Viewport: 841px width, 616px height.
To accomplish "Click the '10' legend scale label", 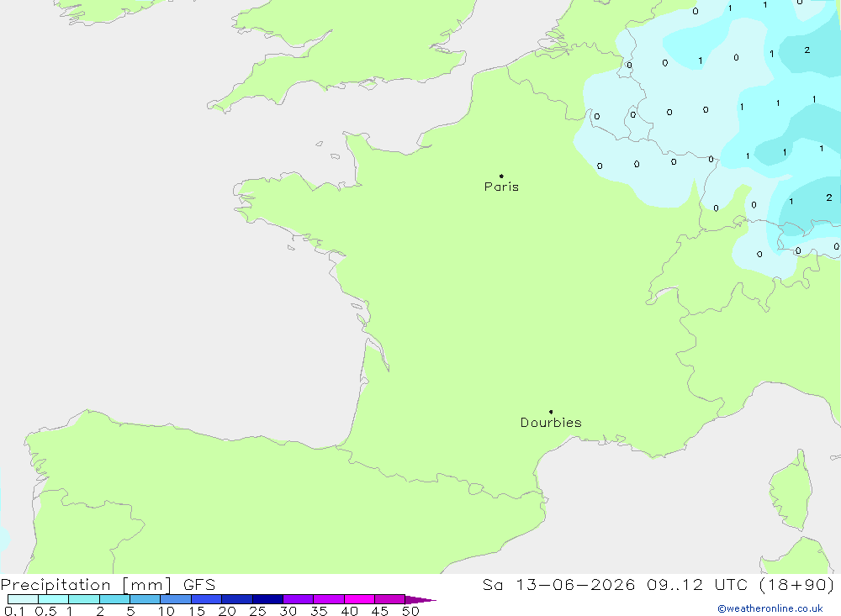I will (167, 611).
